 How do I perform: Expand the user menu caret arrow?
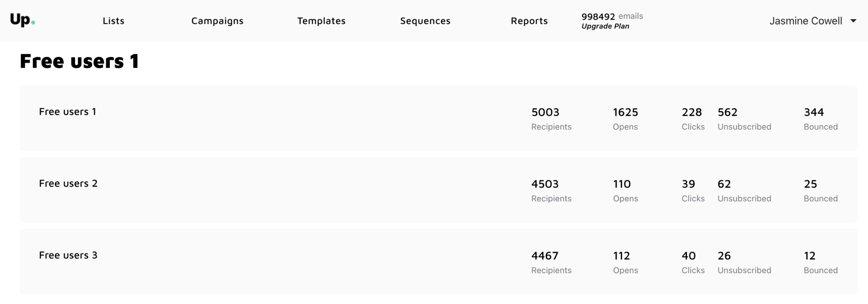click(x=853, y=21)
